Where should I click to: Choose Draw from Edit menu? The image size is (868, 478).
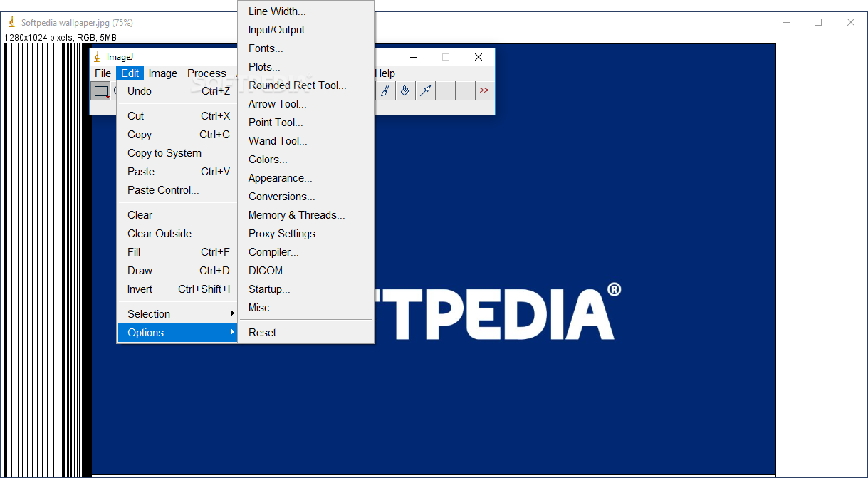pos(177,271)
